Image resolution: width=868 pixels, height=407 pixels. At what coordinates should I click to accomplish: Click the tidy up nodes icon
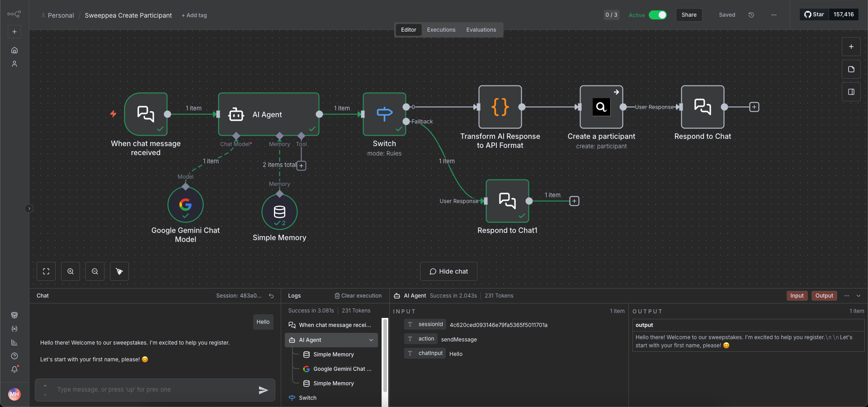coord(119,271)
